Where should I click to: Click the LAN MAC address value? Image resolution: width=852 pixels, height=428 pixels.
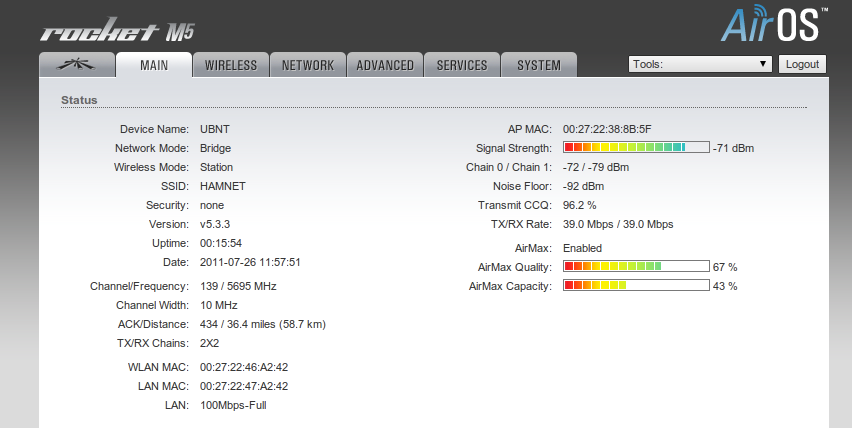tap(244, 386)
